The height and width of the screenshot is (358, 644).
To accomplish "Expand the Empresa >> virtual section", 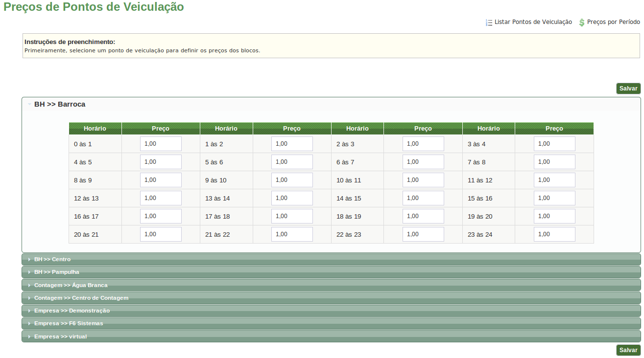I will 331,336.
